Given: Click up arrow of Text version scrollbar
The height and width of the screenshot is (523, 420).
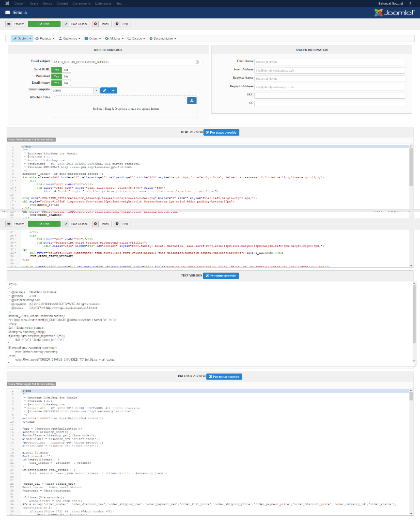Looking at the screenshot, I should pyautogui.click(x=414, y=284).
